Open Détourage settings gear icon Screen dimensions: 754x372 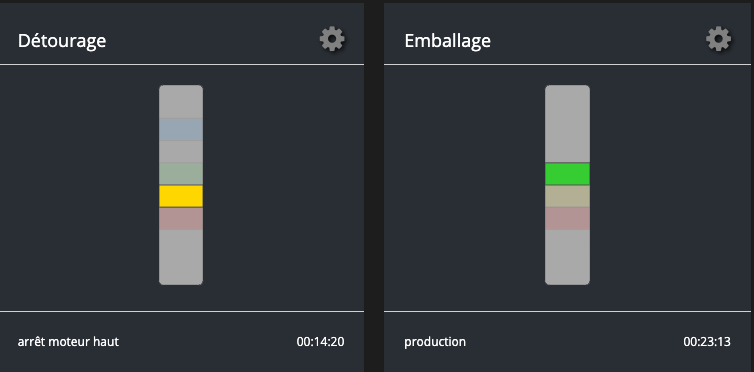click(332, 39)
